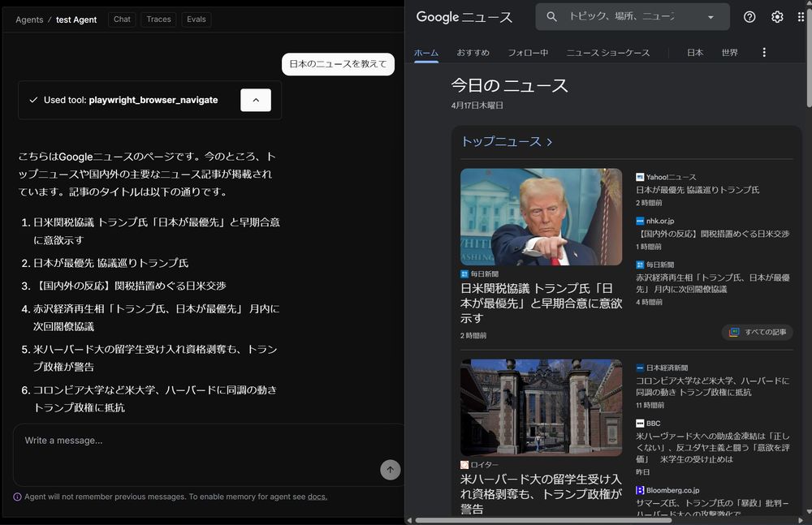Click the vertical scrollbar of Google News
Viewport: 812px width, 525px height.
point(809,57)
